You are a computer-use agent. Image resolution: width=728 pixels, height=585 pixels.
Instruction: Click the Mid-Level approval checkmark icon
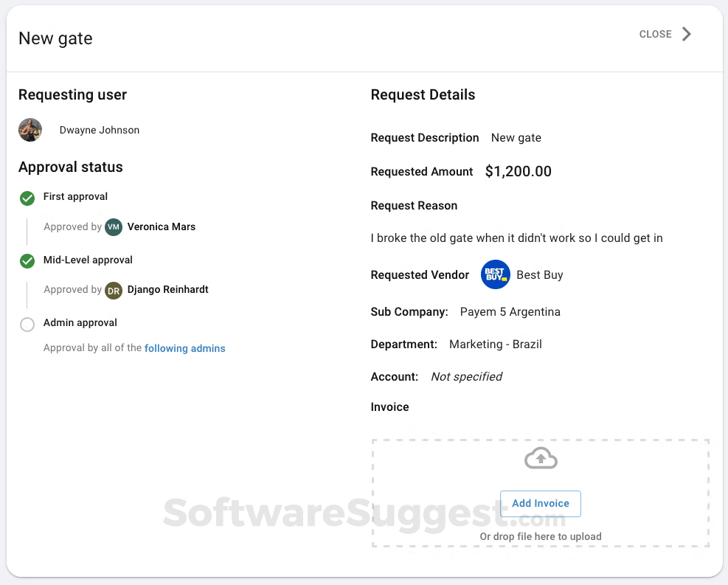27,260
